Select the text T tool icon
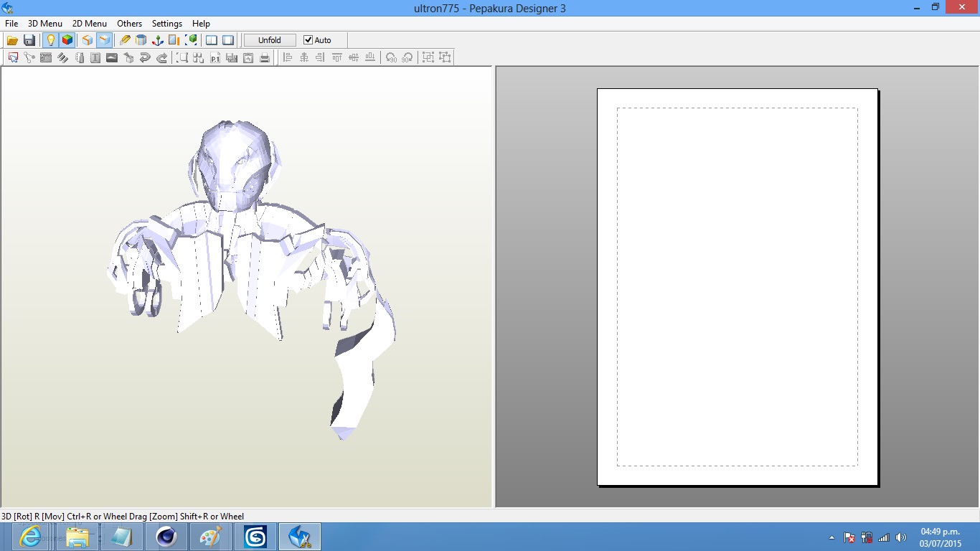980x551 pixels. pyautogui.click(x=95, y=57)
